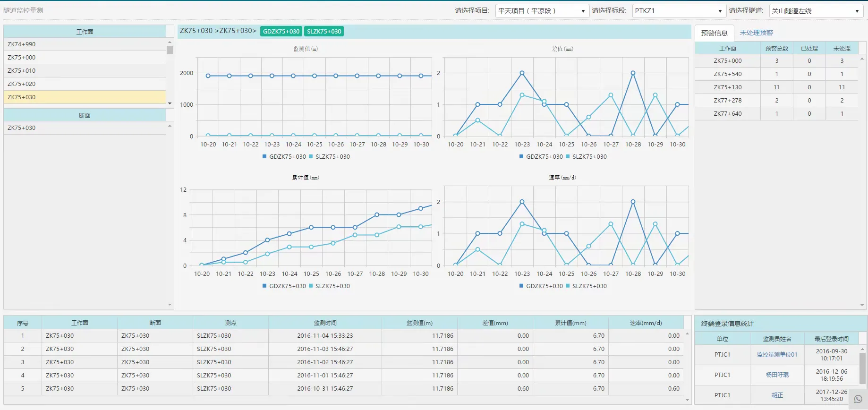Click the 序号 column header
The height and width of the screenshot is (410, 868).
[x=23, y=323]
